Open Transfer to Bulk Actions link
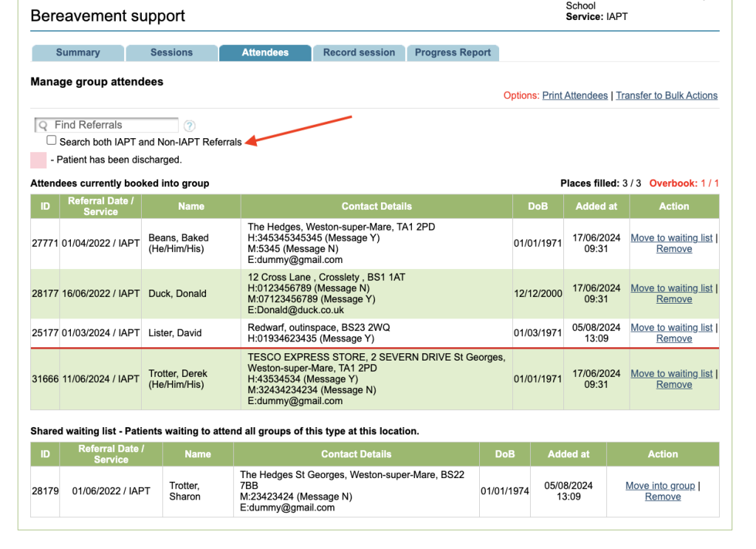 click(667, 95)
